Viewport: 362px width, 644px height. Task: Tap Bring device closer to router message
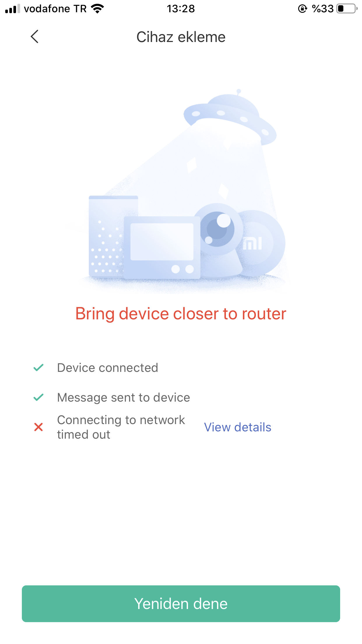point(181,314)
